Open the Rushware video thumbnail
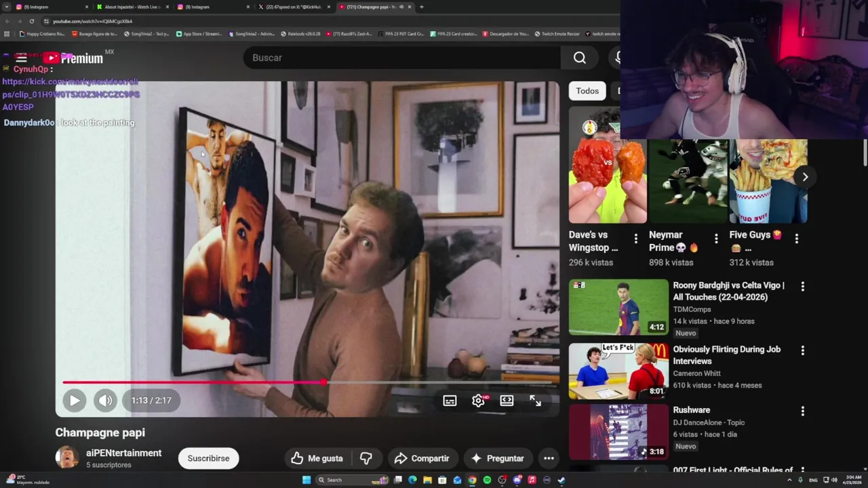Viewport: 868px width, 488px height. [x=618, y=432]
